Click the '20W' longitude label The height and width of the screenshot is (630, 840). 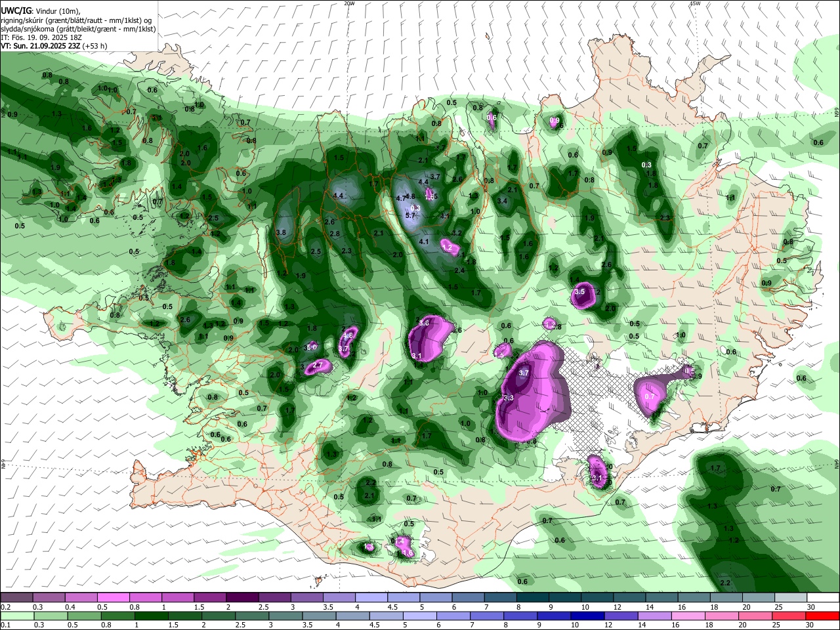point(349,3)
